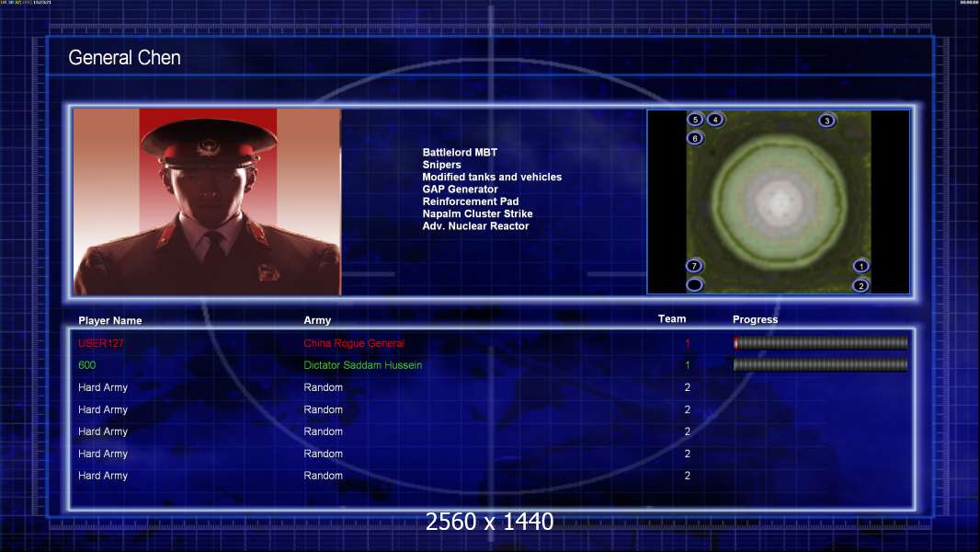Click "Reinforcement Pad" in the list
Image resolution: width=980 pixels, height=552 pixels.
coord(471,201)
